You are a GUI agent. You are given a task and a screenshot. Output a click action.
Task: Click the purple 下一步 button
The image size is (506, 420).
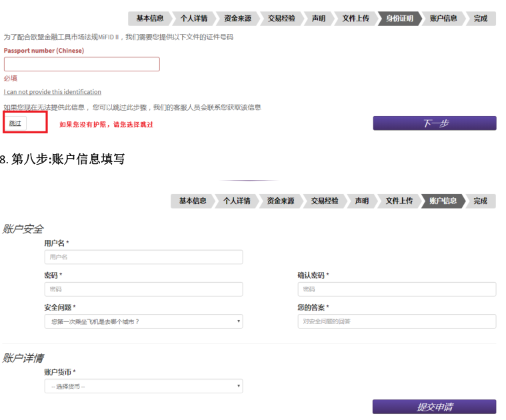(x=434, y=123)
